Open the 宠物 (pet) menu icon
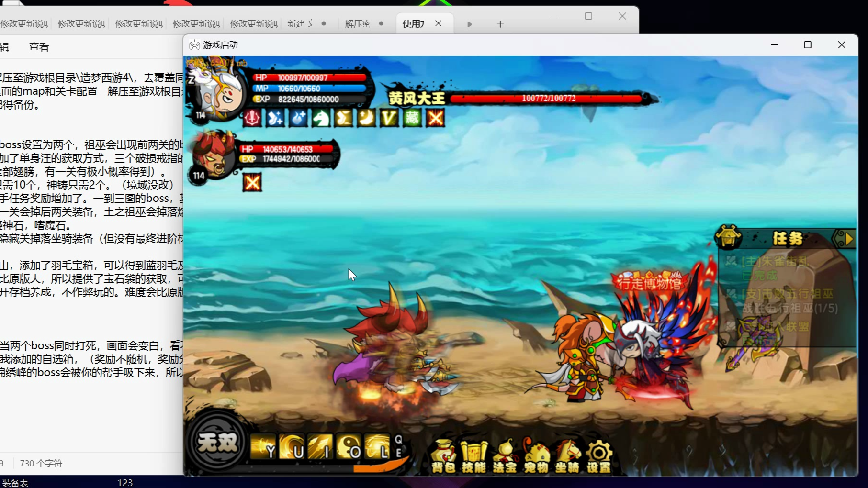 (536, 456)
